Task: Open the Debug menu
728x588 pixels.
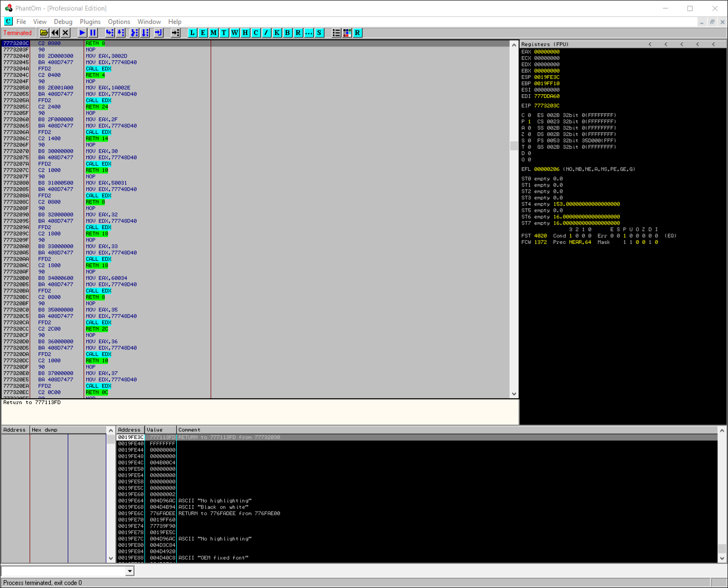Action: click(x=63, y=22)
